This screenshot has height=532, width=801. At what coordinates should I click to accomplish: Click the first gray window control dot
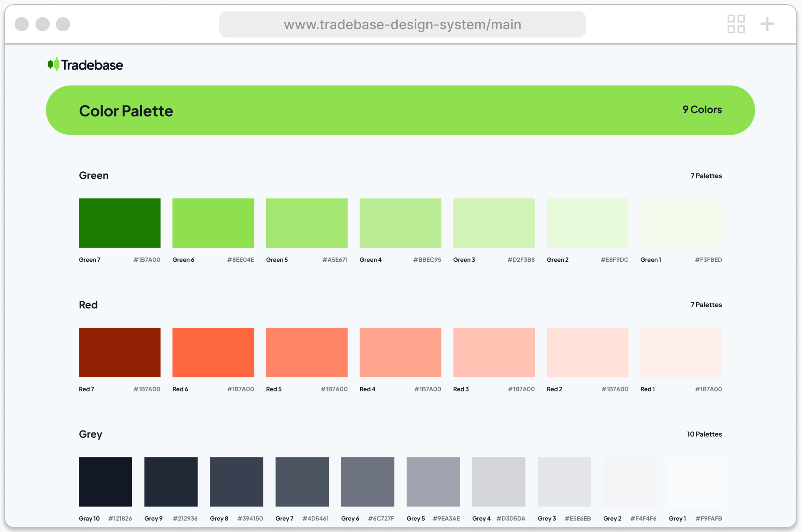click(22, 24)
